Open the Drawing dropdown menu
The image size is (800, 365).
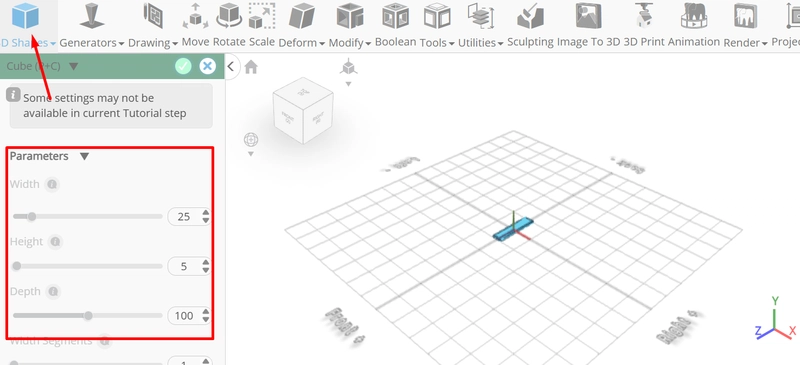point(175,44)
